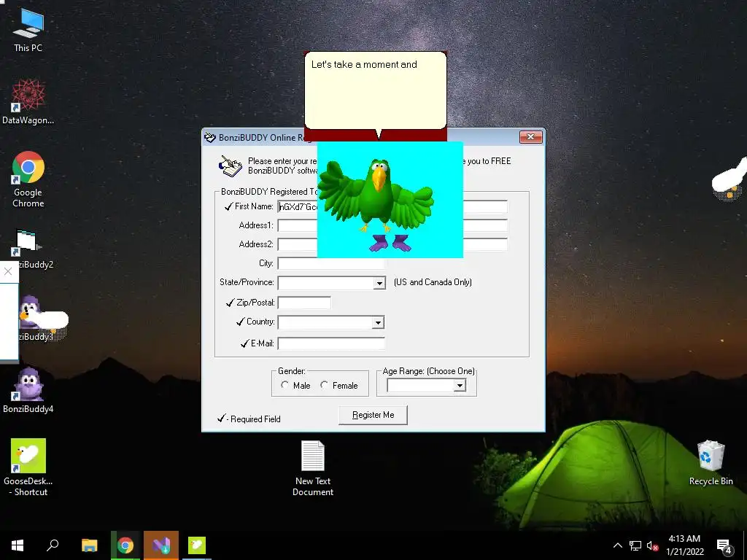Open the This PC desktop icon

pos(28,31)
